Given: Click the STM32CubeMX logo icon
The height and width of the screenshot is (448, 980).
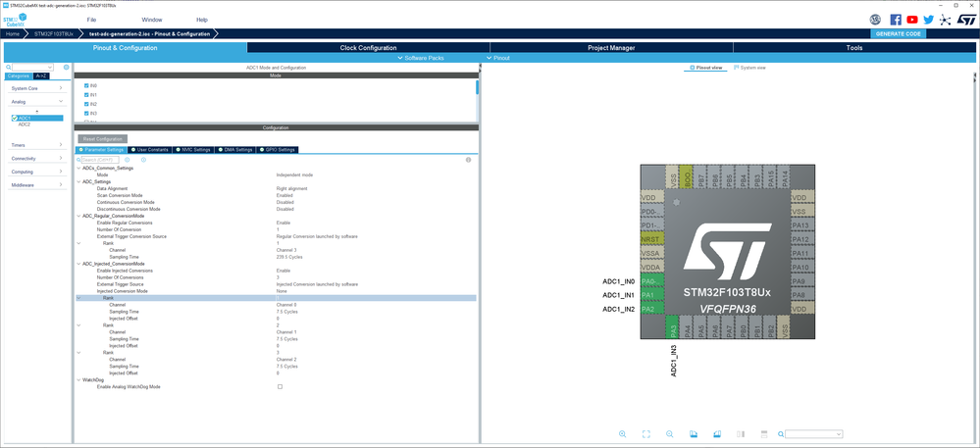Looking at the screenshot, I should (x=15, y=20).
